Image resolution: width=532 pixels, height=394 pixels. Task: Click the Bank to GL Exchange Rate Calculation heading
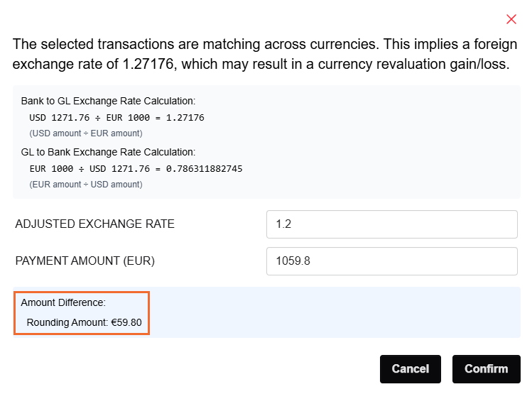(108, 101)
